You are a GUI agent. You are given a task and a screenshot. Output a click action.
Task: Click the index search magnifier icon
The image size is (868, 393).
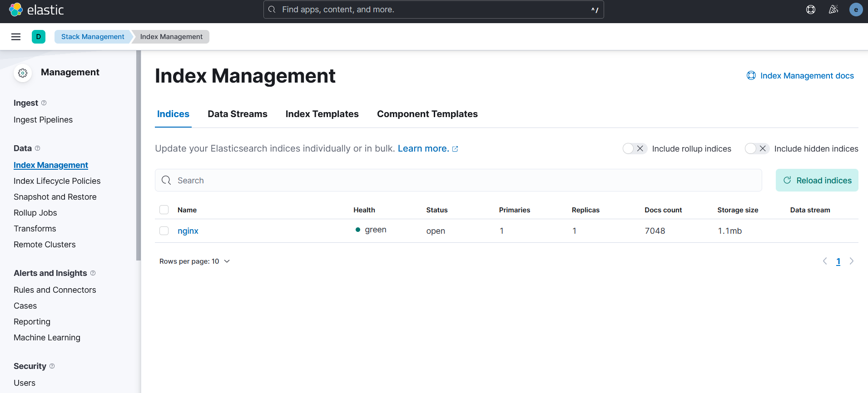tap(167, 181)
